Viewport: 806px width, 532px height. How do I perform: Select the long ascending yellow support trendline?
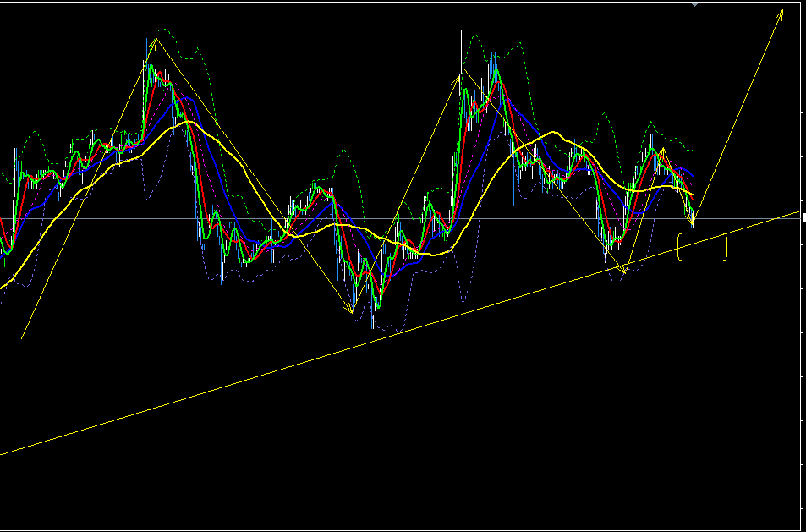(401, 332)
